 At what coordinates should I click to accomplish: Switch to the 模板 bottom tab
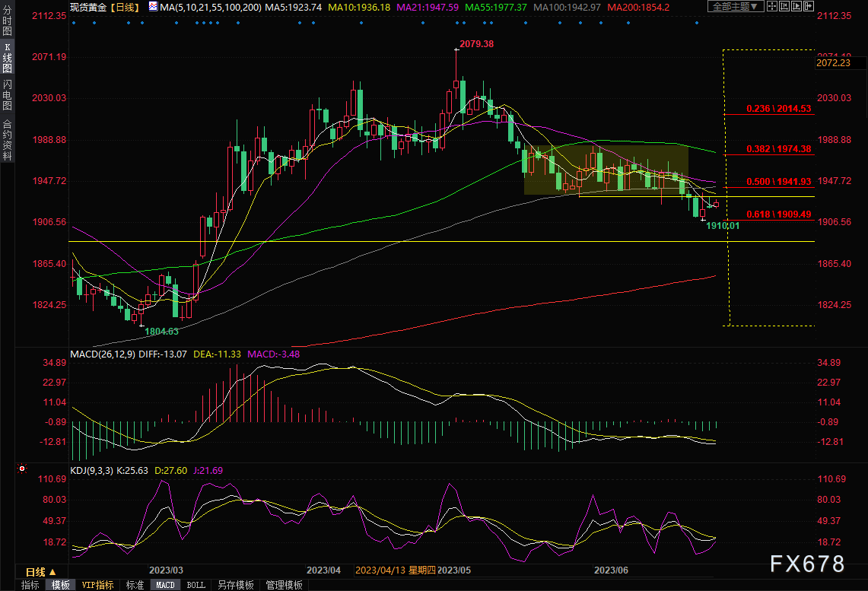(x=60, y=585)
